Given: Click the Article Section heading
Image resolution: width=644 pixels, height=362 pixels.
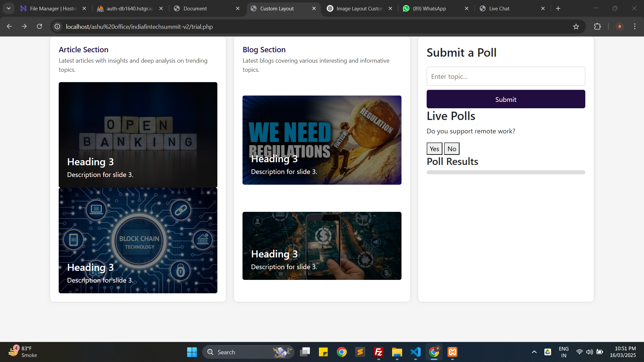Looking at the screenshot, I should (x=84, y=50).
